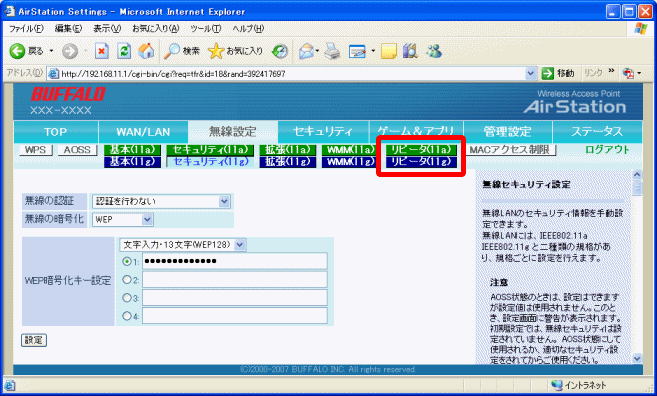
Task: Click the Edit page icon in toolbar
Action: 357,52
